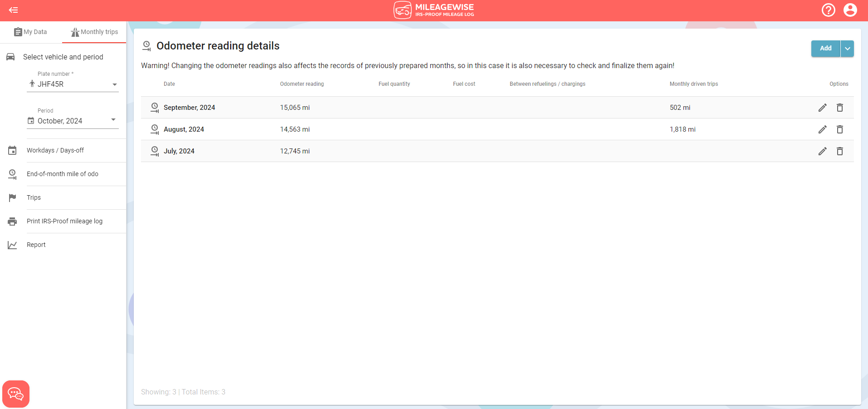This screenshot has height=409, width=868.
Task: Open the help question mark icon
Action: [x=829, y=10]
